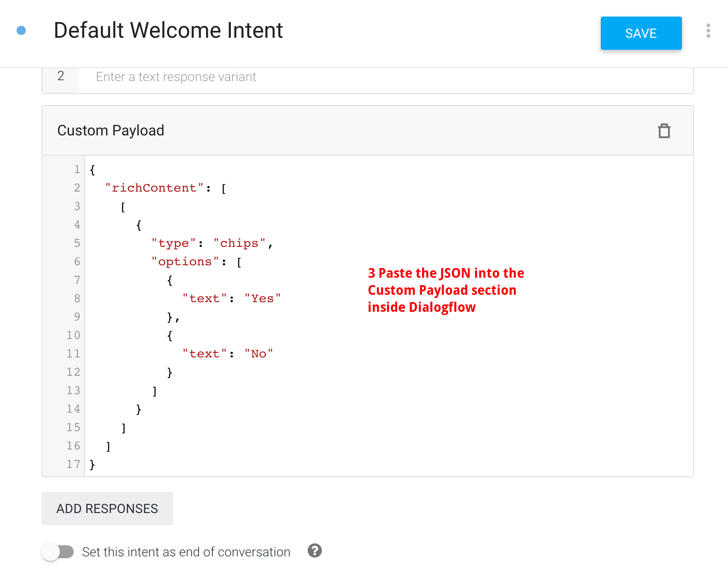Select the Default Welcome Intent title

pyautogui.click(x=168, y=30)
